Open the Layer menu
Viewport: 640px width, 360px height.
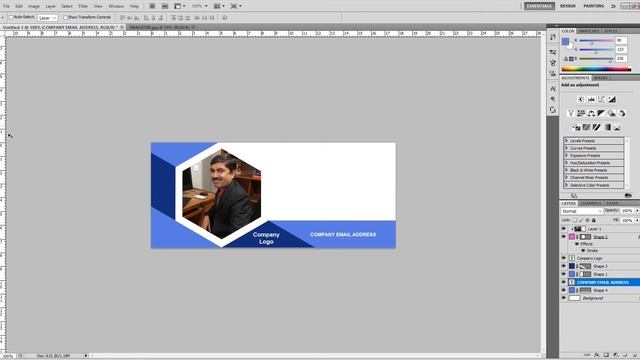click(51, 6)
